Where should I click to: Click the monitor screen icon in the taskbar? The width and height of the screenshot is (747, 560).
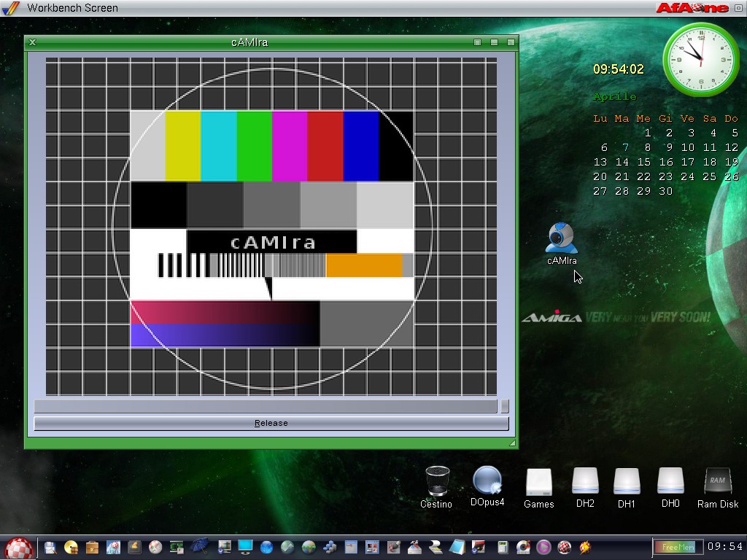[245, 547]
